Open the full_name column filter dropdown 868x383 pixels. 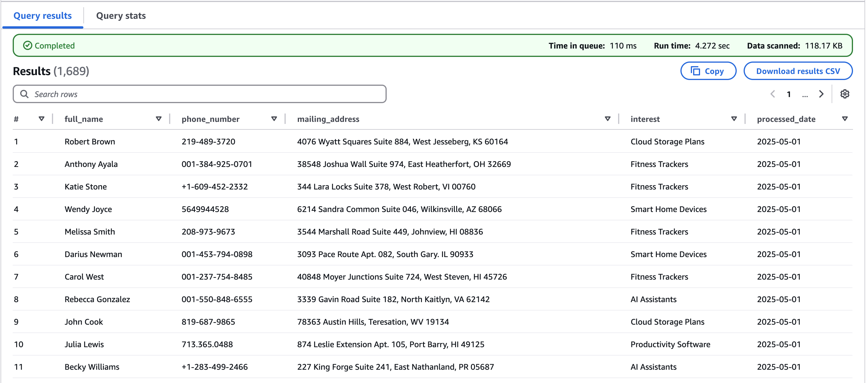(x=158, y=119)
